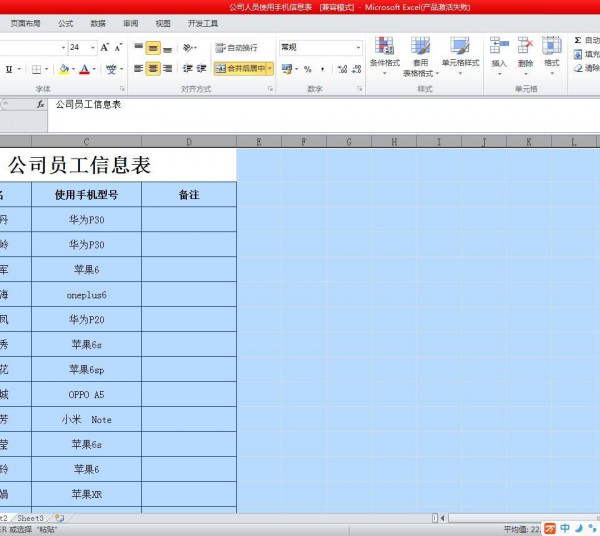The width and height of the screenshot is (600, 536).
Task: Click the Decrease Font Size icon
Action: (x=118, y=47)
